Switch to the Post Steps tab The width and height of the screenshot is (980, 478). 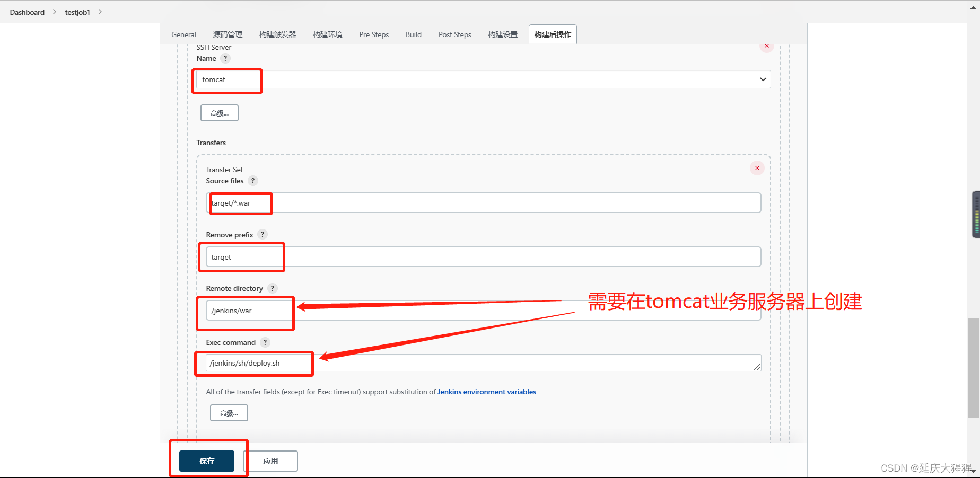[455, 34]
